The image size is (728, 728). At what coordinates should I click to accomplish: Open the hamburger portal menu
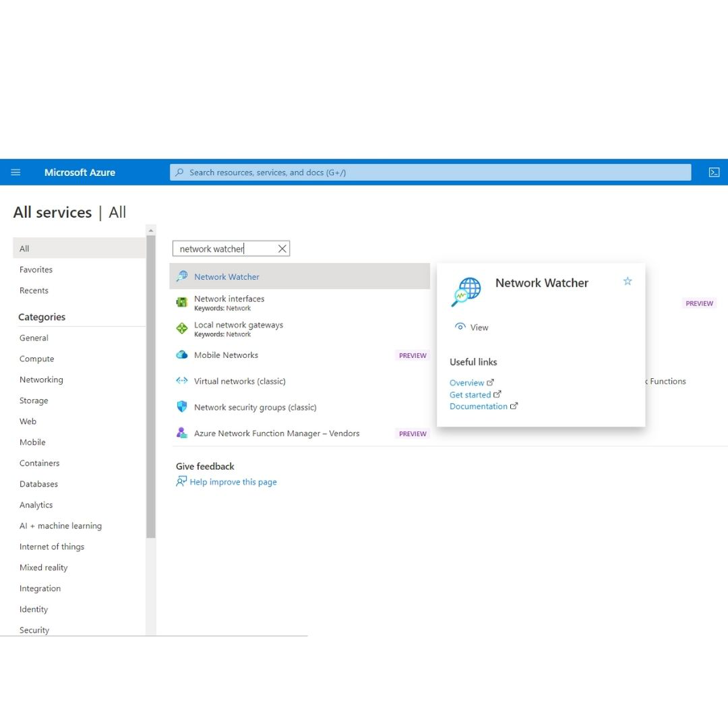(x=16, y=173)
